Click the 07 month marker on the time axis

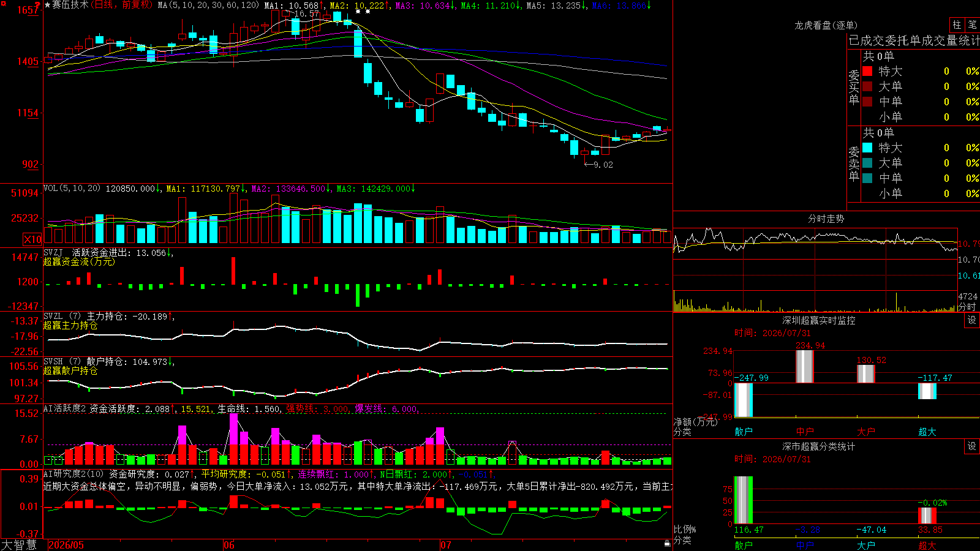(x=446, y=545)
